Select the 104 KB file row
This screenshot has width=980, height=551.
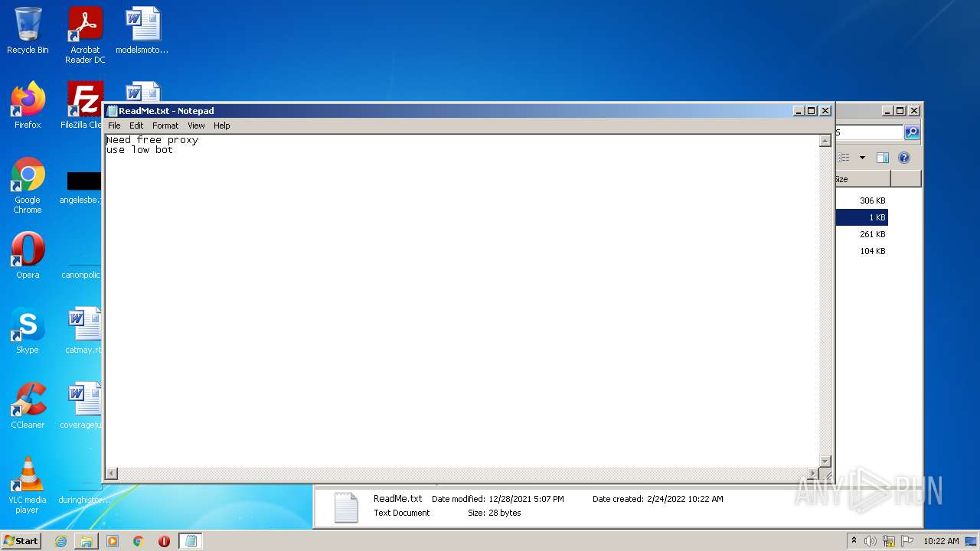pos(861,251)
